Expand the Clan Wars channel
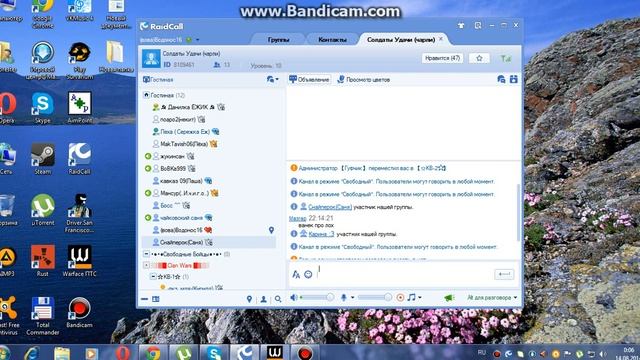The width and height of the screenshot is (640, 360). pos(146,265)
